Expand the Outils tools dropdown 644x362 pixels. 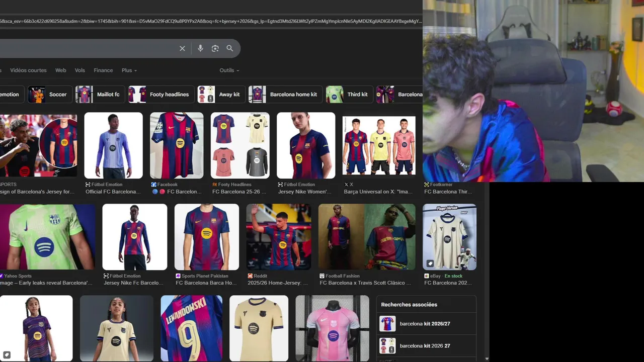click(229, 70)
